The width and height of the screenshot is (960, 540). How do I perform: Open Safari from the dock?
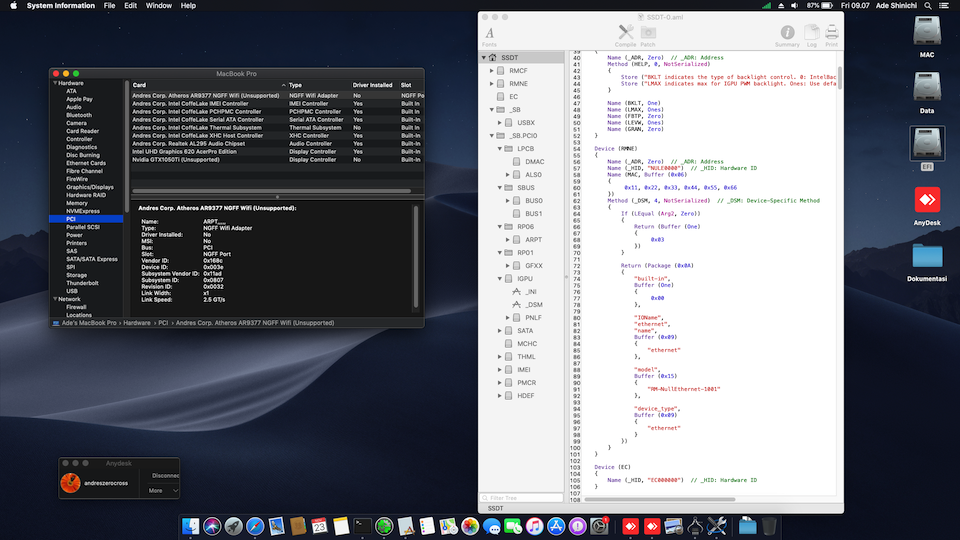[255, 526]
